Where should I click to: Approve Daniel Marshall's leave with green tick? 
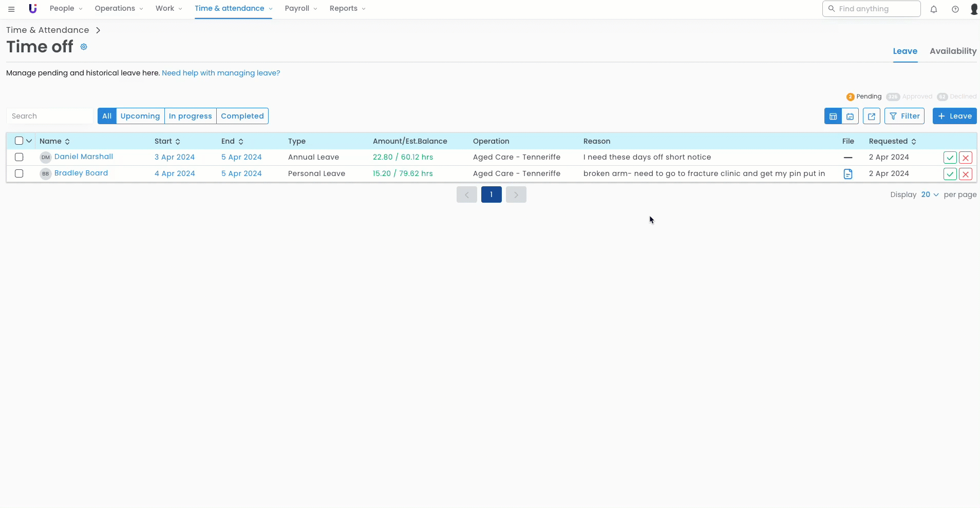click(950, 158)
